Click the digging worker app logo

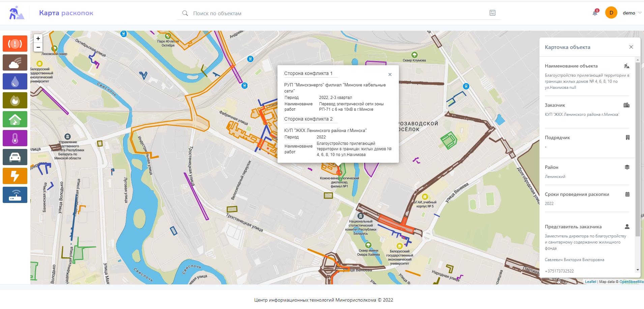point(16,13)
